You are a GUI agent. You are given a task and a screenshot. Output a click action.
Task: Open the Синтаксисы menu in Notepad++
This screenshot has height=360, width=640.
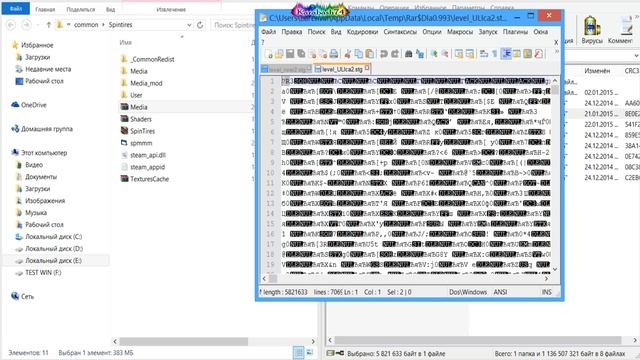400,32
